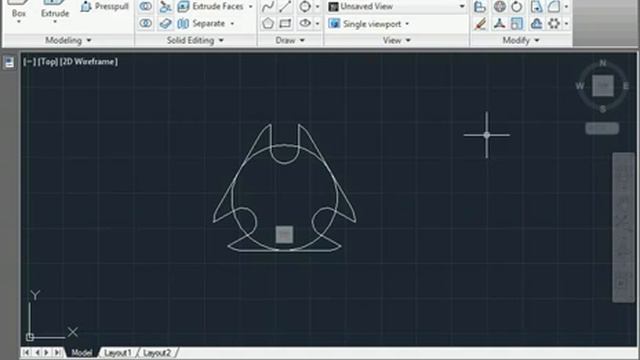This screenshot has width=640, height=360.
Task: Click the cloud-shaped icon left of Array
Action: coord(536,24)
